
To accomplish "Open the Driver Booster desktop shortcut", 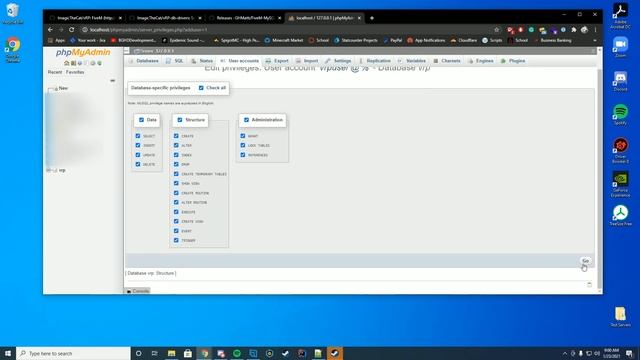I will coord(620,150).
